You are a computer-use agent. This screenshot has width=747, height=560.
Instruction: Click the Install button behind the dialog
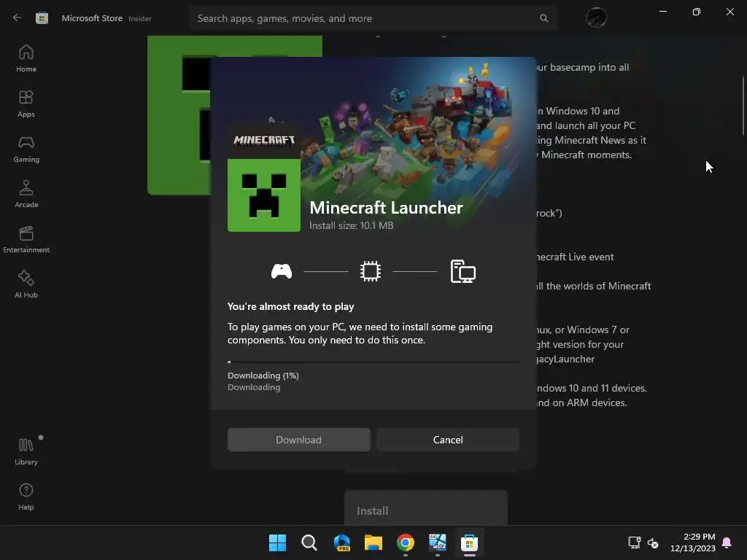point(426,508)
